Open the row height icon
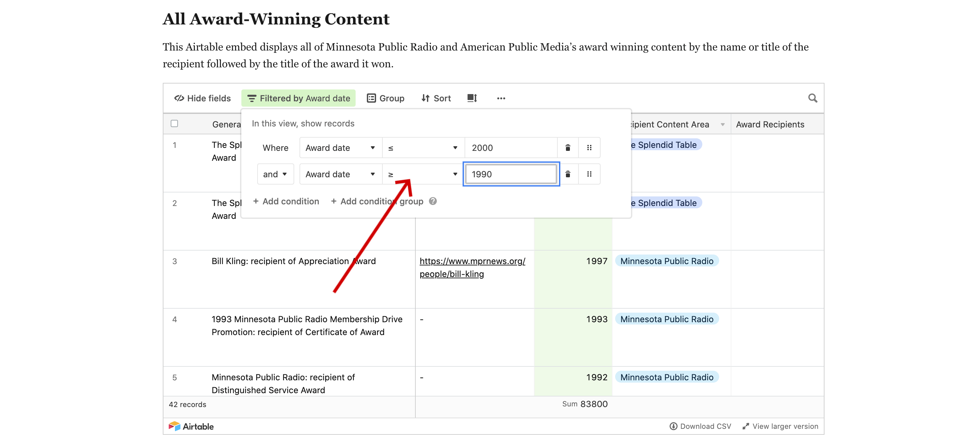The width and height of the screenshot is (980, 446). [x=472, y=98]
